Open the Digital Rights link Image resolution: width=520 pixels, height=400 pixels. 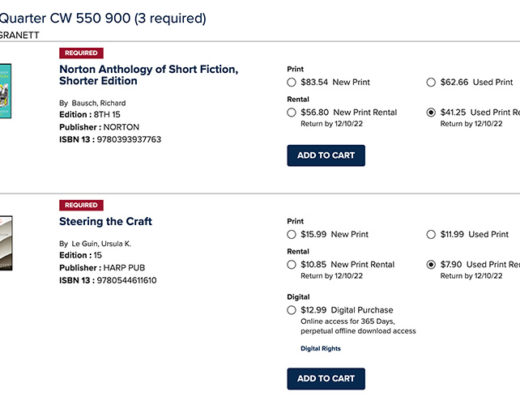click(x=320, y=348)
